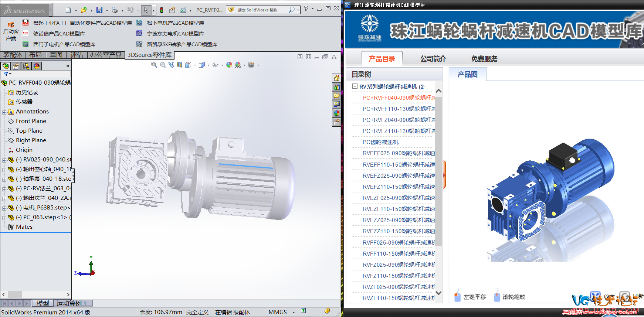The width and height of the screenshot is (644, 317).
Task: Click the Edit Appearance color ball icon
Action: tap(229, 65)
